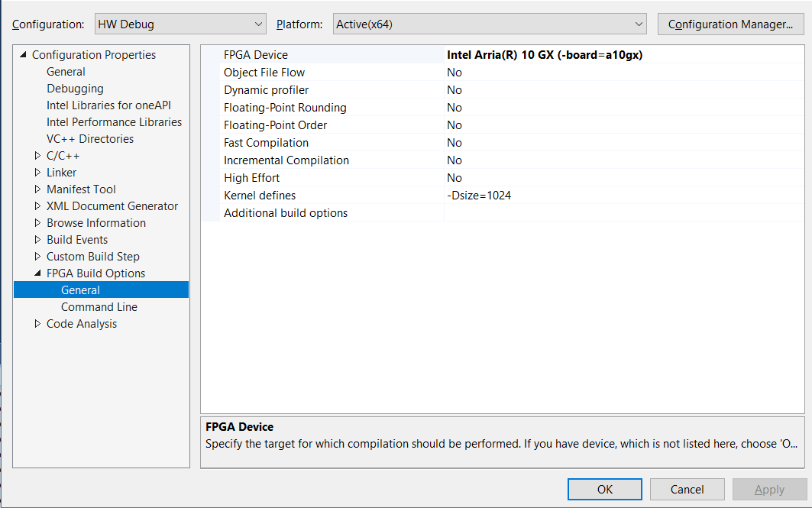Viewport: 812px width, 508px height.
Task: Collapse FPGA Build Options node
Action: 38,273
